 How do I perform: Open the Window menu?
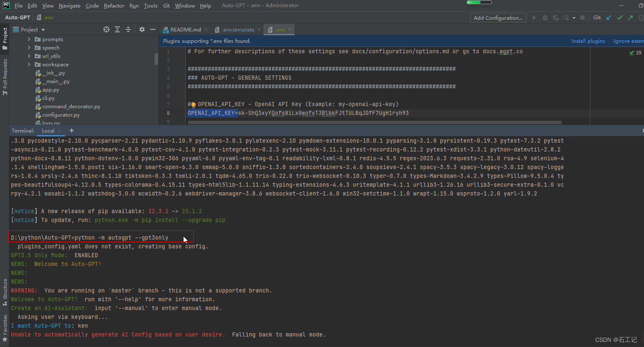(x=185, y=5)
